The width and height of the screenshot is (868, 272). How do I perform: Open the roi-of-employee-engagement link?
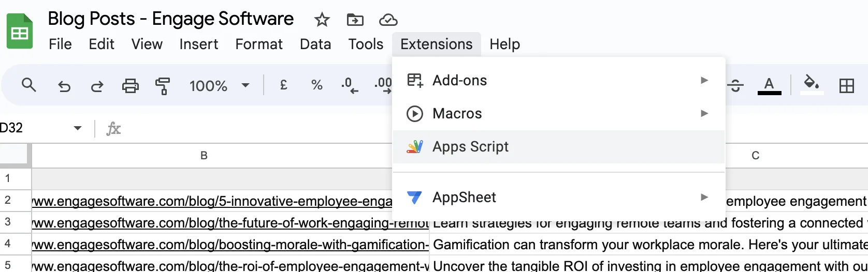click(x=230, y=266)
